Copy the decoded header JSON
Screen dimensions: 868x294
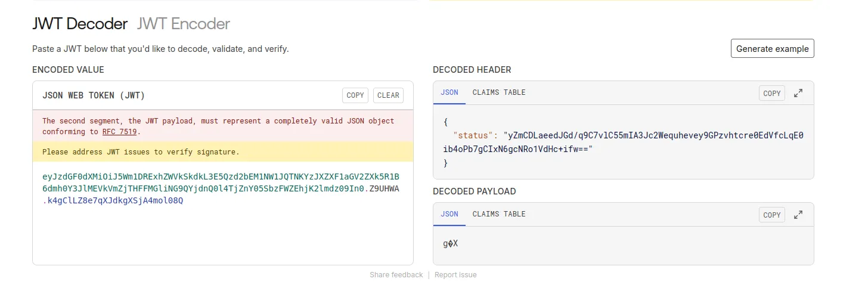771,93
